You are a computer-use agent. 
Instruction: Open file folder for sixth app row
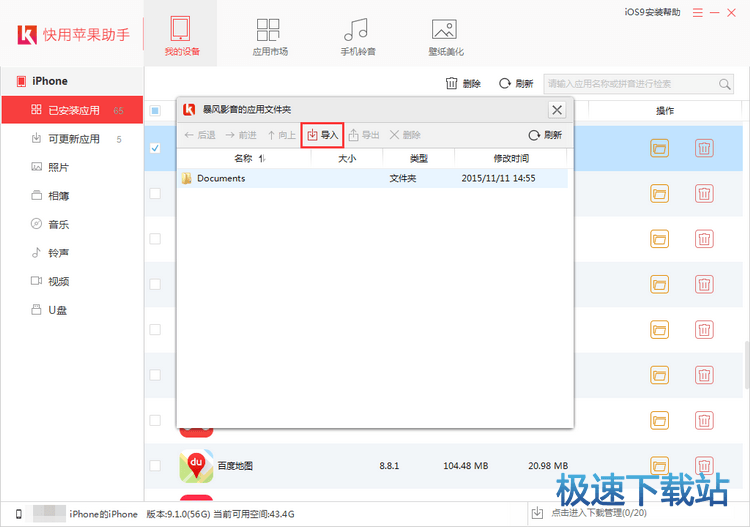[659, 375]
